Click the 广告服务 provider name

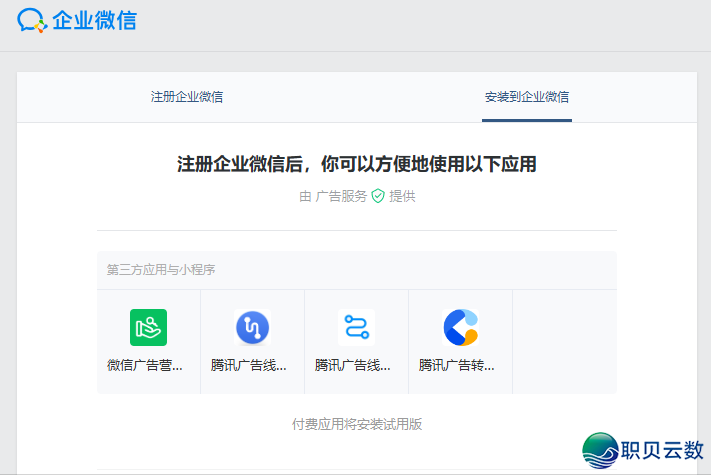point(341,196)
